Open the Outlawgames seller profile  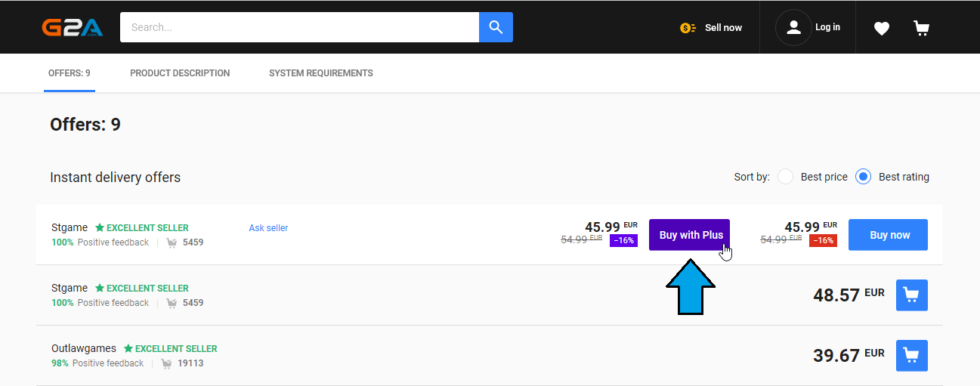click(x=84, y=349)
